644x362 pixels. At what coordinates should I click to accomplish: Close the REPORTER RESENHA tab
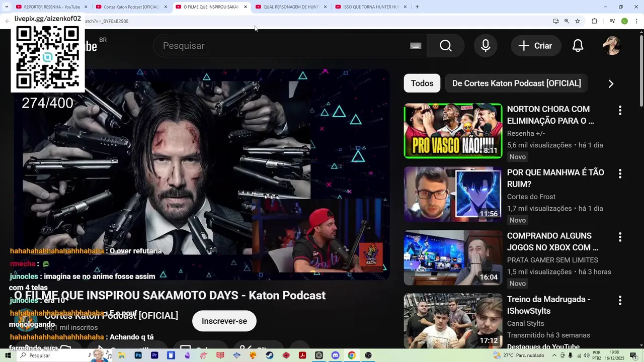coord(86,7)
